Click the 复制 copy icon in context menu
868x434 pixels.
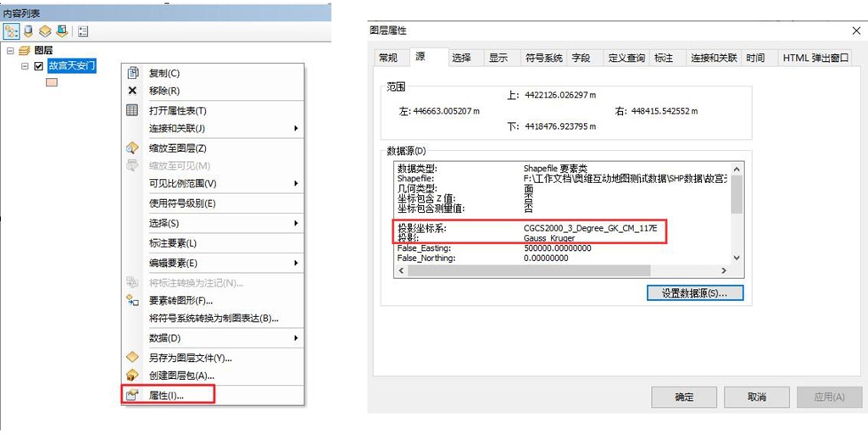[132, 74]
